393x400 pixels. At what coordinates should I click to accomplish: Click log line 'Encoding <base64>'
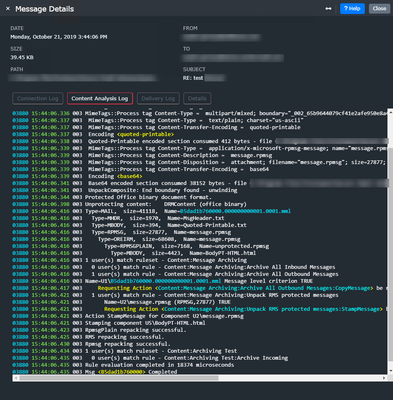[x=77, y=176]
